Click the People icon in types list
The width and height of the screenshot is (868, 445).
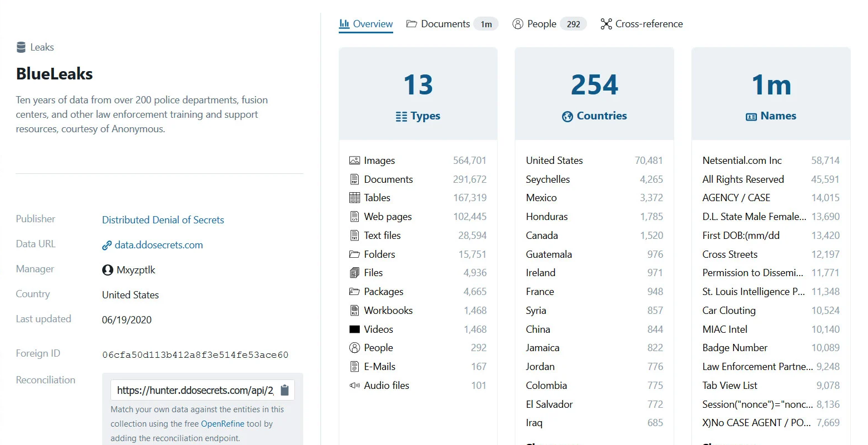[354, 348]
